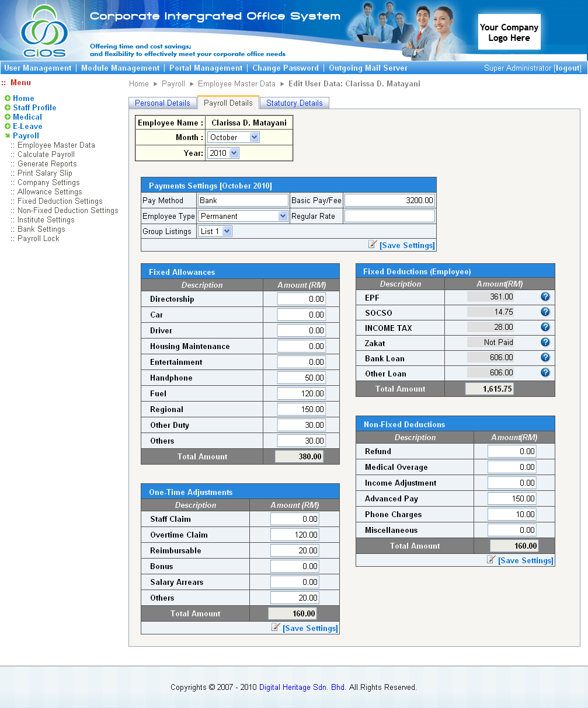Save Settings under Payments Settings

tap(407, 245)
